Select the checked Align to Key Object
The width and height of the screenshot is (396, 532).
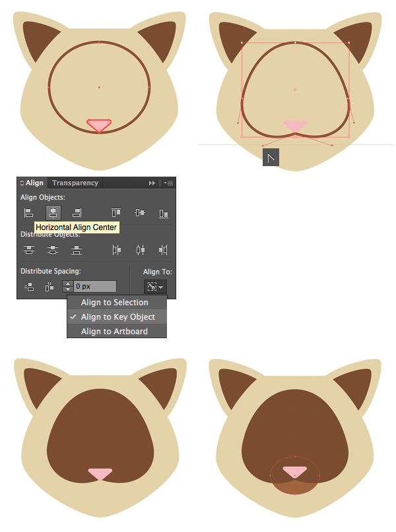[117, 317]
